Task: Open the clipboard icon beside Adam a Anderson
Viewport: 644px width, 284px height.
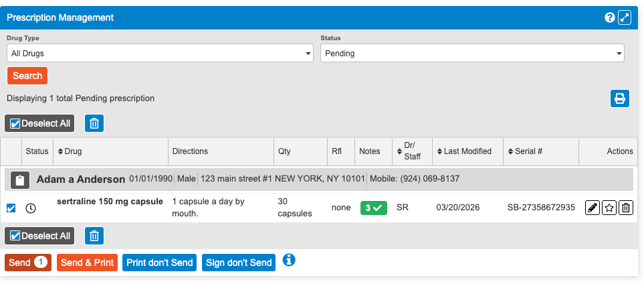Action: pos(20,180)
